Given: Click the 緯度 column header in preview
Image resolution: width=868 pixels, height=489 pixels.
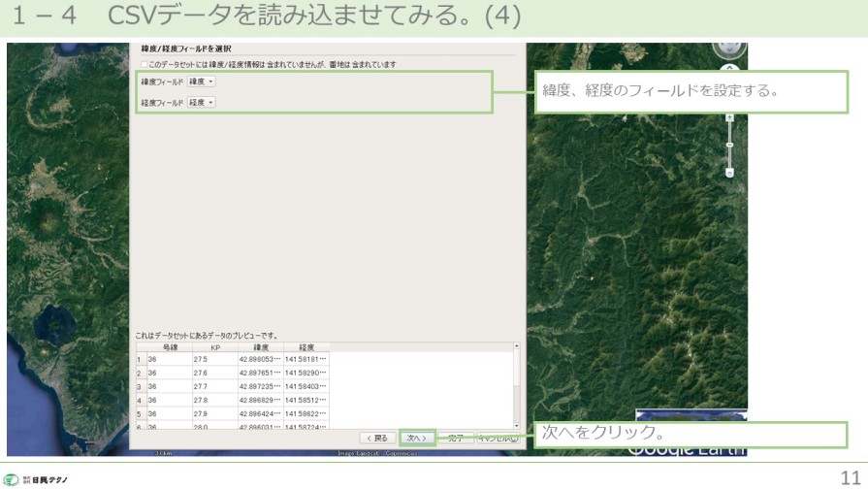Looking at the screenshot, I should point(260,345).
